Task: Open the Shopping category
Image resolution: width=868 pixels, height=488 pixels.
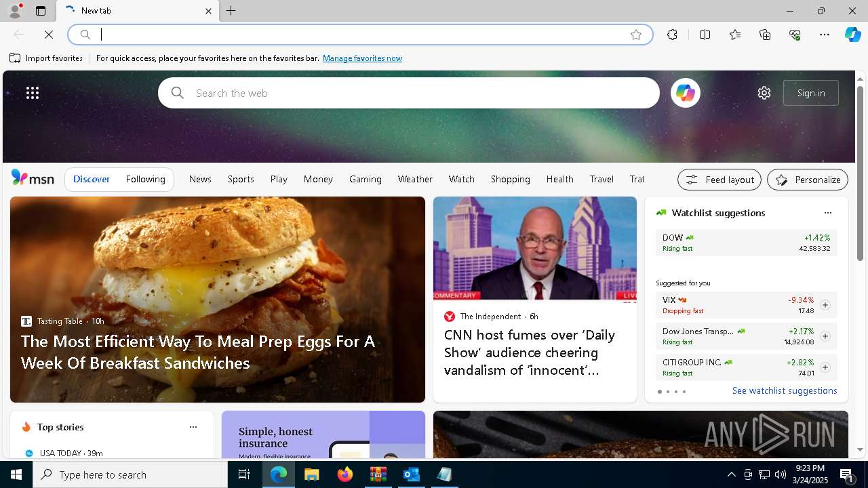Action: [x=511, y=179]
